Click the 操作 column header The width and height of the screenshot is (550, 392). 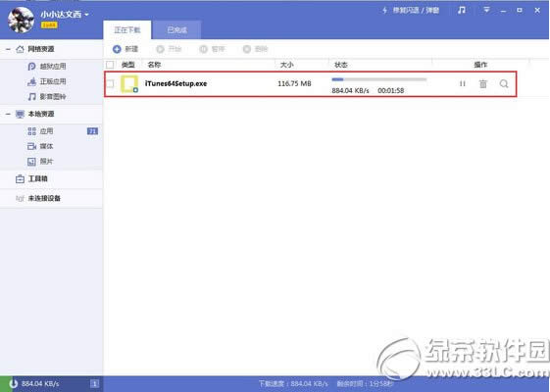pyautogui.click(x=480, y=65)
